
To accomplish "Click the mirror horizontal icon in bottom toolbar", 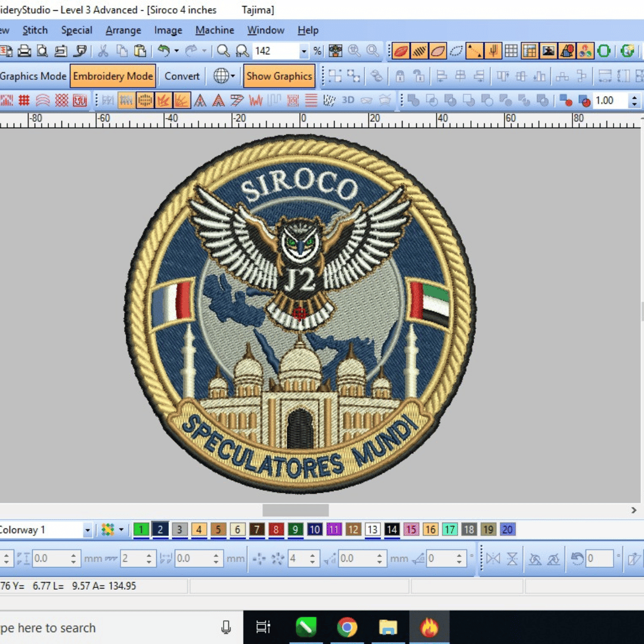I will (x=493, y=559).
